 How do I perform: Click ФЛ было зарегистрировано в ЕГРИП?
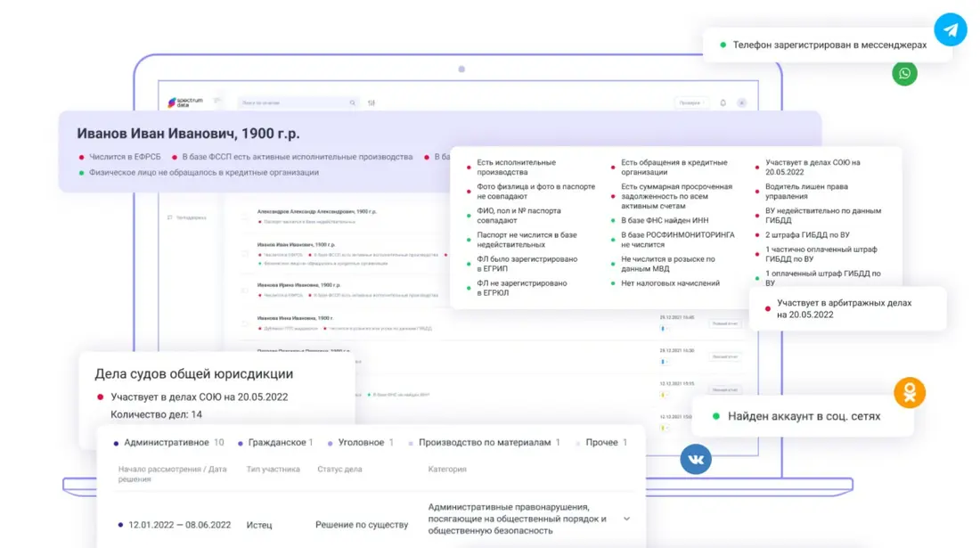527,264
